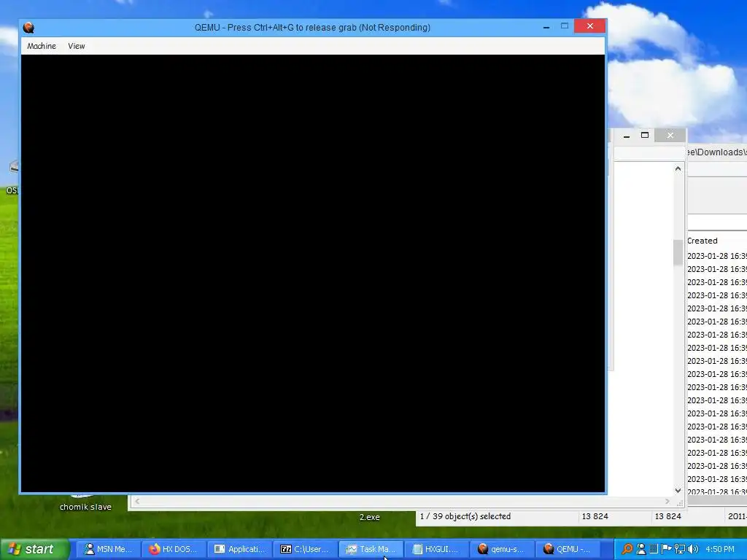The height and width of the screenshot is (560, 747).
Task: Click the first 2023-01-28 Created date row
Action: [717, 256]
